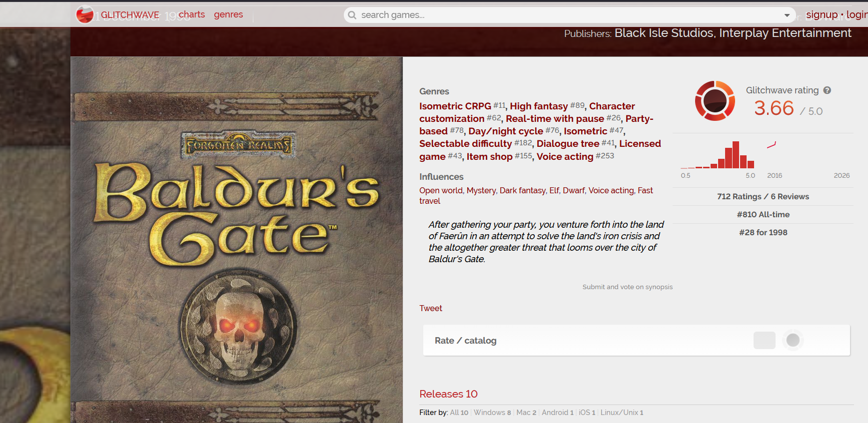Filter releases by All 10
Screen dimensions: 868x423
point(459,413)
